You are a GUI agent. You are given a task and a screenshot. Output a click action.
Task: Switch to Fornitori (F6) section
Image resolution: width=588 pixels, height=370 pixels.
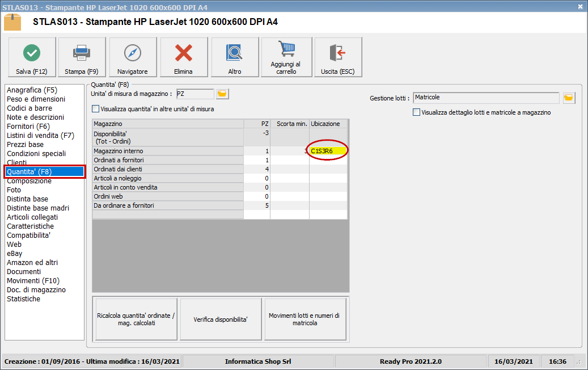coord(28,127)
